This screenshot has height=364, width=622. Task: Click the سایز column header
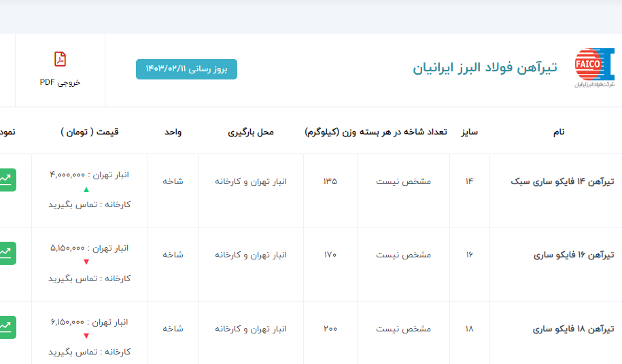[x=469, y=132]
